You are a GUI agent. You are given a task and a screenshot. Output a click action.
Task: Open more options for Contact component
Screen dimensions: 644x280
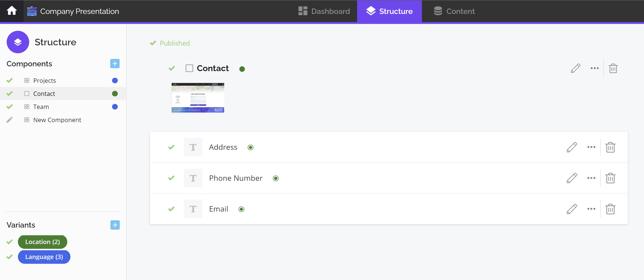point(594,68)
